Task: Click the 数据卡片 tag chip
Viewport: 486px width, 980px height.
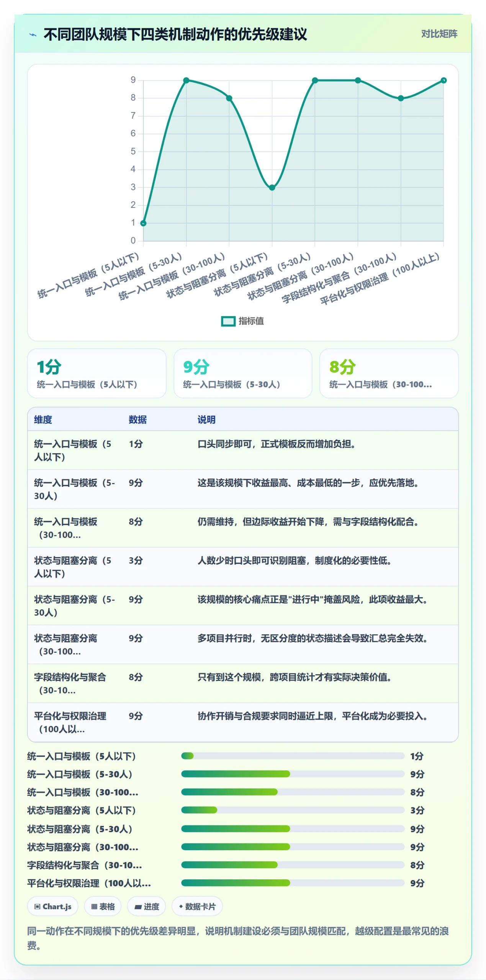Action: [x=197, y=906]
